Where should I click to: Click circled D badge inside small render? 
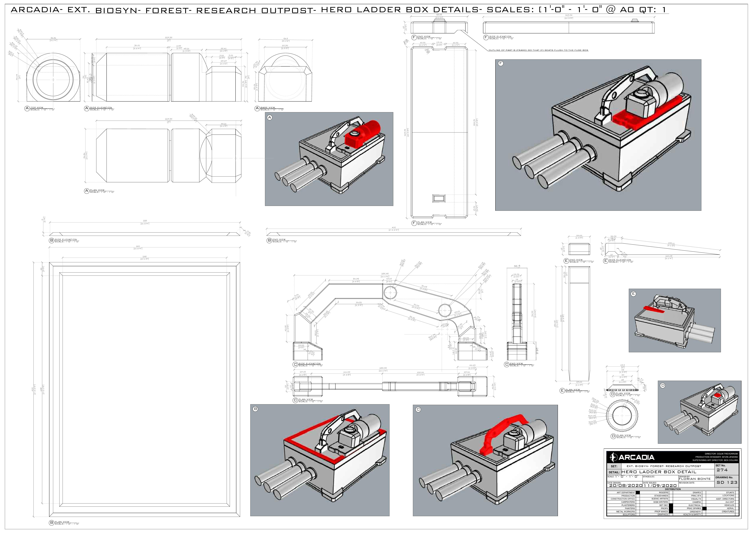pos(663,385)
